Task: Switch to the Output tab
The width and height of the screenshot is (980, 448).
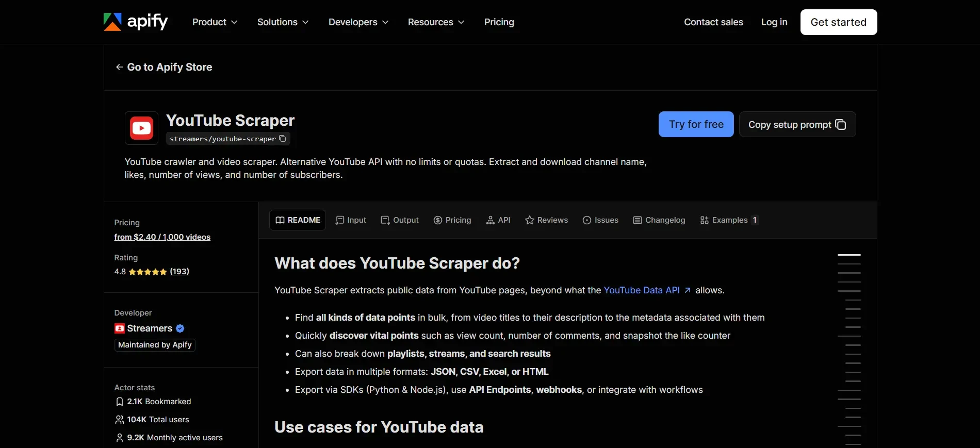Action: click(400, 220)
